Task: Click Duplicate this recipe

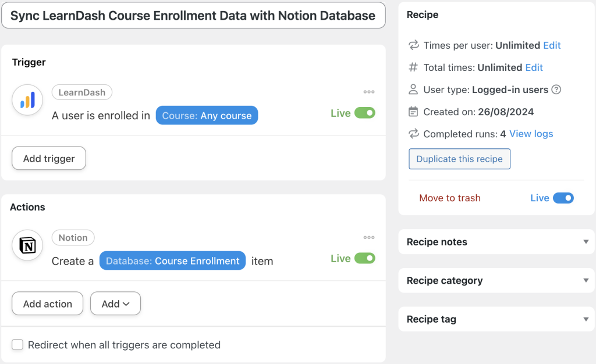Action: [x=459, y=159]
